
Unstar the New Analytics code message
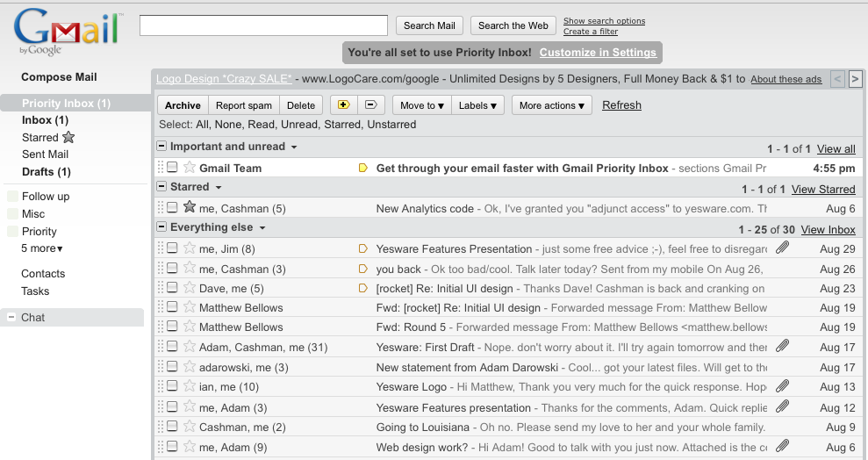pyautogui.click(x=190, y=207)
